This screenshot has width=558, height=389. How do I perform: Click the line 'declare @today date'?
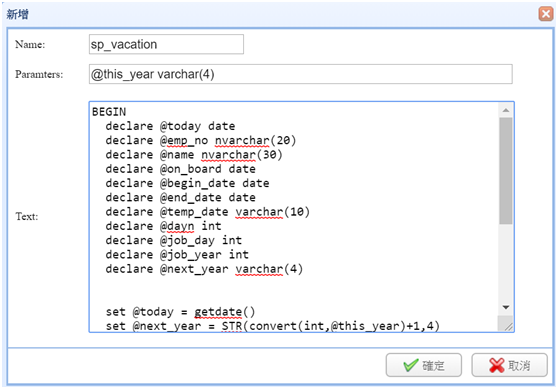click(170, 126)
